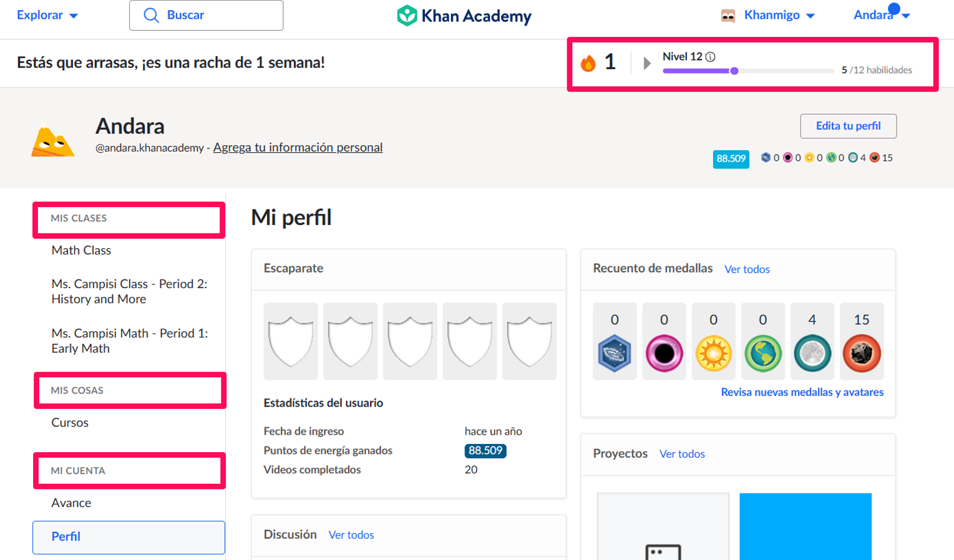The image size is (954, 560).
Task: Click the Earth medal icon in medal count
Action: click(x=762, y=353)
